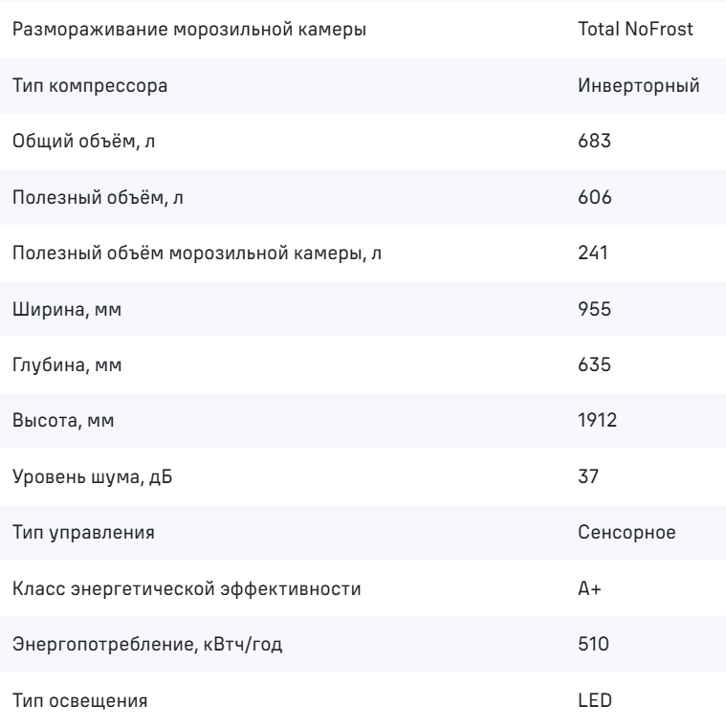
Task: Click the Полезный объём, л label
Action: [98, 197]
